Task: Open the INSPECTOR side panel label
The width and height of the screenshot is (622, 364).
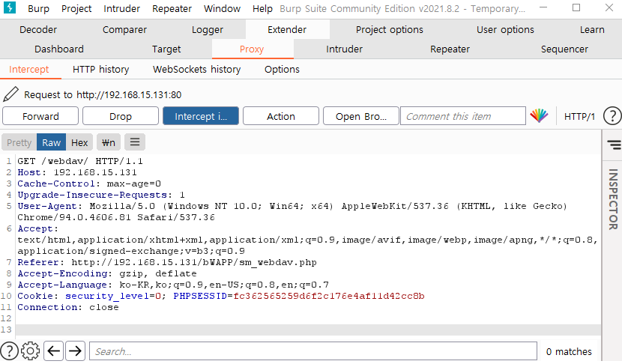Action: (x=613, y=199)
